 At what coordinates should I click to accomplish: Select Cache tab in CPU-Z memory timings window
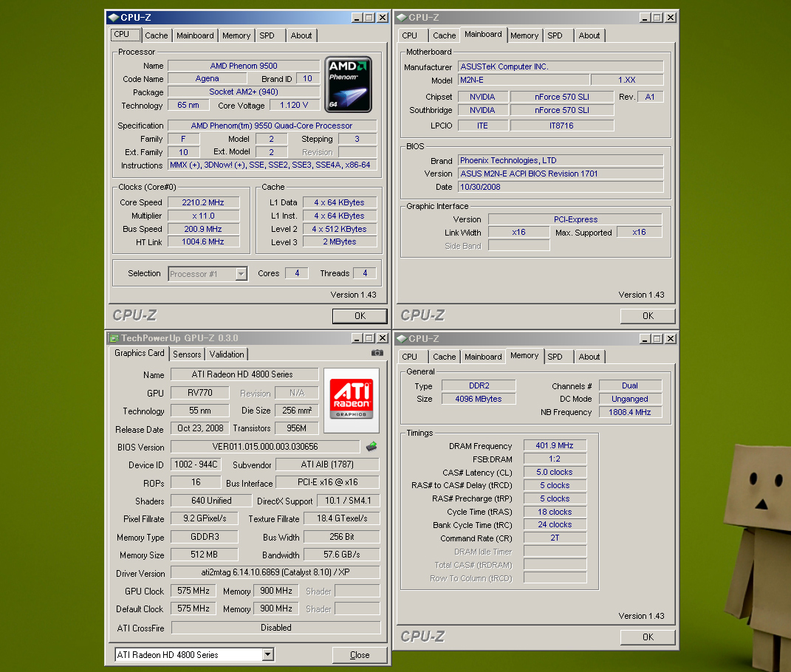coord(444,357)
